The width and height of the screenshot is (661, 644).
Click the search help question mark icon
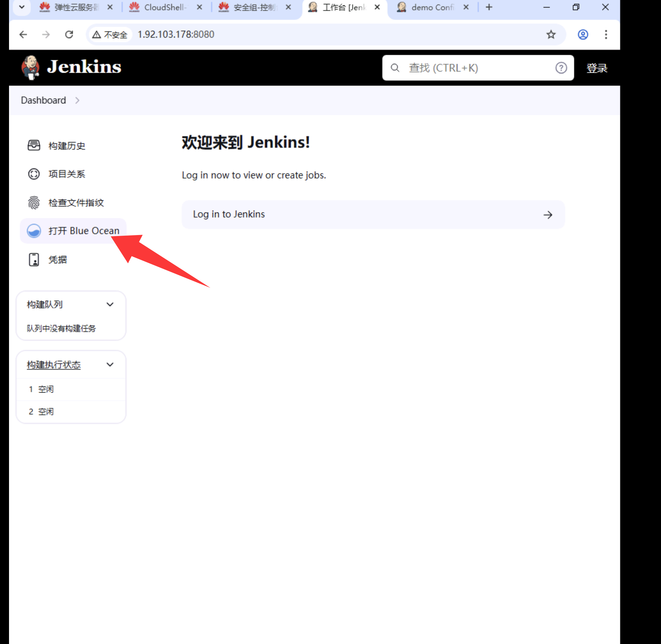561,68
